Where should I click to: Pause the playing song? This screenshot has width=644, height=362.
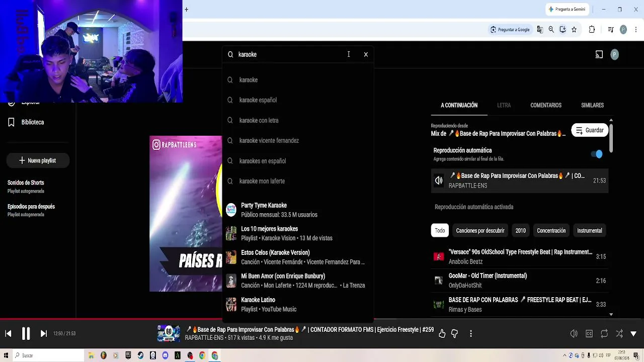26,333
